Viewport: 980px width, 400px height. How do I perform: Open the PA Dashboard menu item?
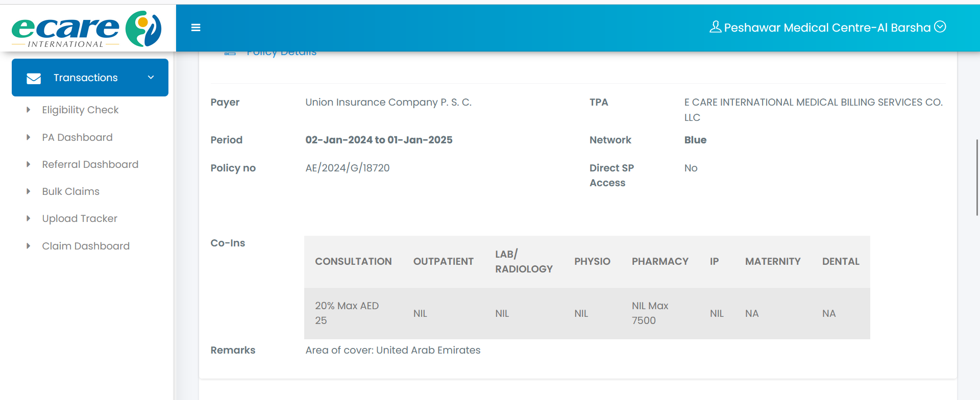tap(77, 137)
